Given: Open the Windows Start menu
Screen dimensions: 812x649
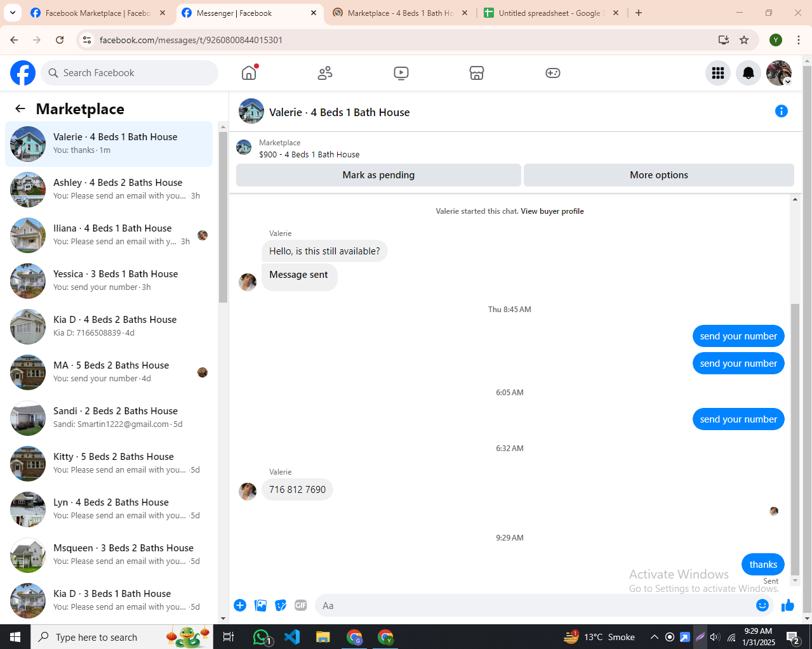Looking at the screenshot, I should (x=15, y=637).
